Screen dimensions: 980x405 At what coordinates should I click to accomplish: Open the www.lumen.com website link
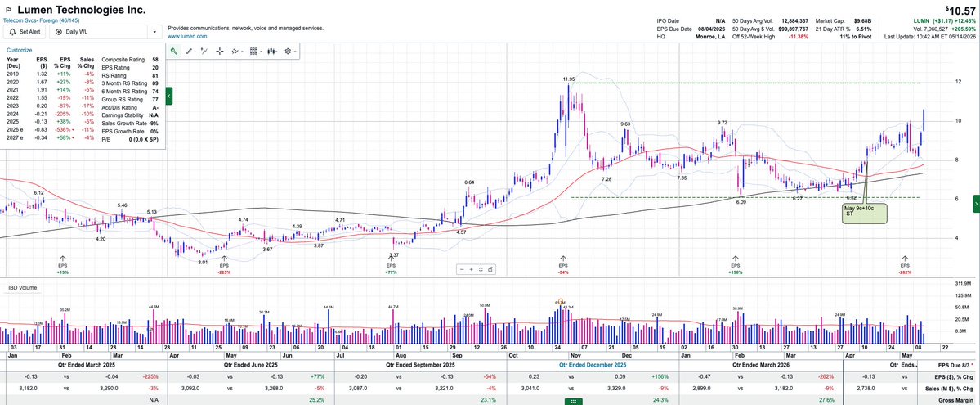[187, 36]
